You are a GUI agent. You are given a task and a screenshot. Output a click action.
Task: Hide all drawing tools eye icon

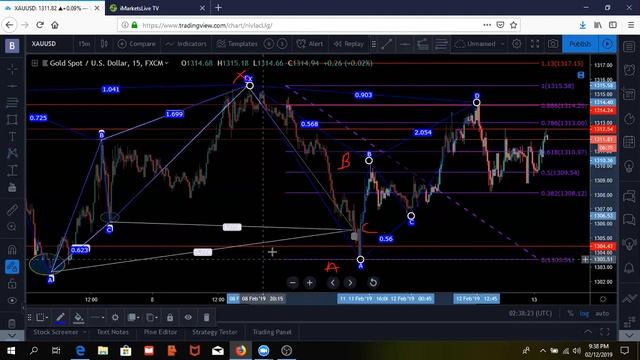point(12,300)
